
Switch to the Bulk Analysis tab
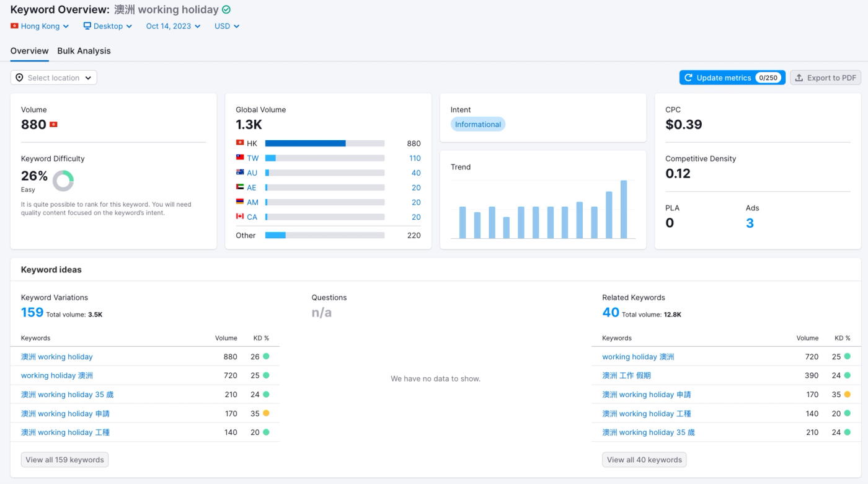pyautogui.click(x=84, y=51)
